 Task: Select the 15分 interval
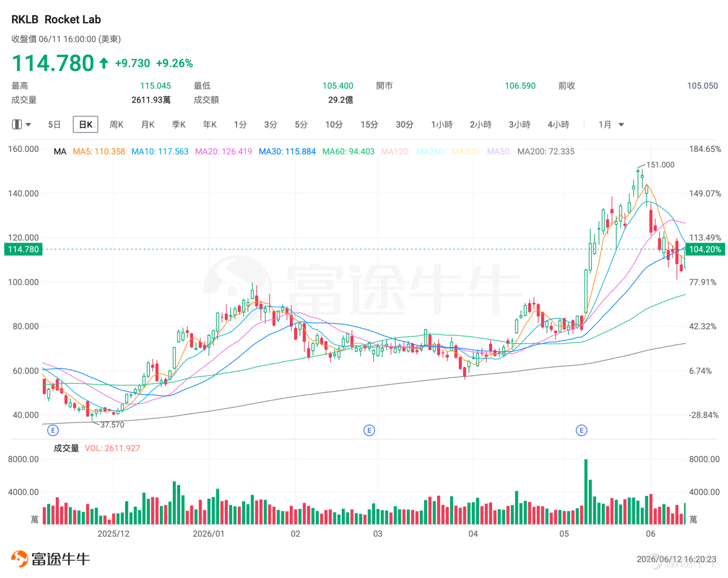coord(369,125)
